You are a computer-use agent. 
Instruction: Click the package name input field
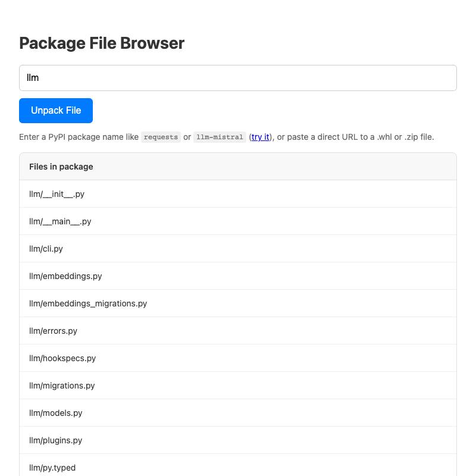pos(238,78)
